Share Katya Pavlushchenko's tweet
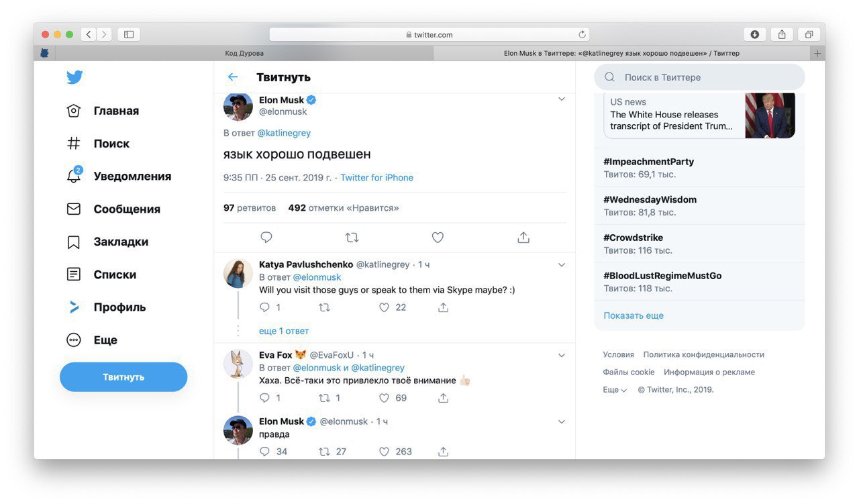859x504 pixels. point(443,307)
